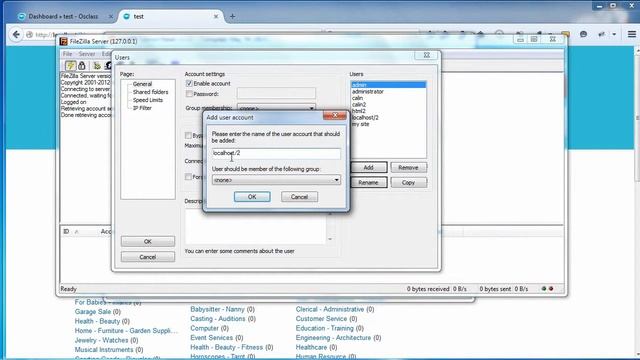Go back with the browser back arrow
Screen dimensions: 640x360
pyautogui.click(x=16, y=35)
